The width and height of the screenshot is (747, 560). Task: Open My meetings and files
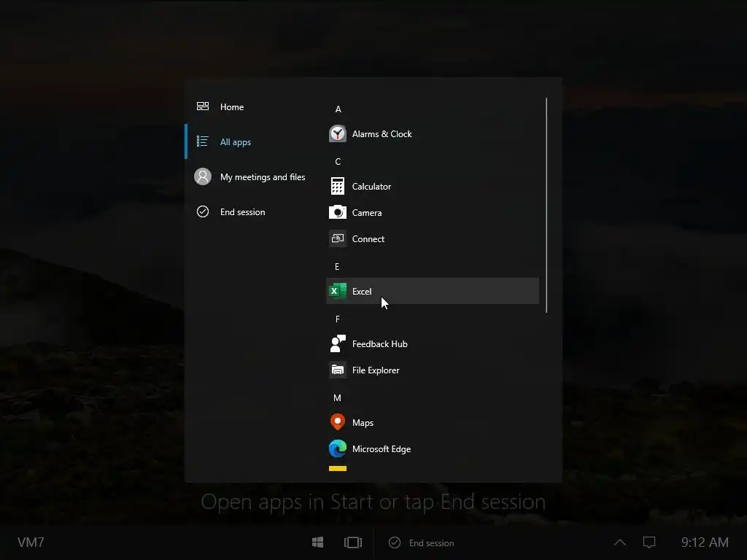coord(252,176)
